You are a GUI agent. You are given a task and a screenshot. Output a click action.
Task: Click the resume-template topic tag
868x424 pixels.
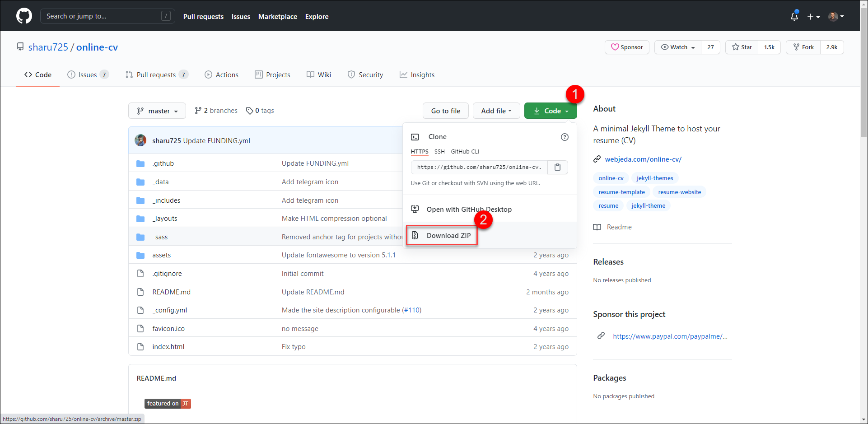point(622,192)
